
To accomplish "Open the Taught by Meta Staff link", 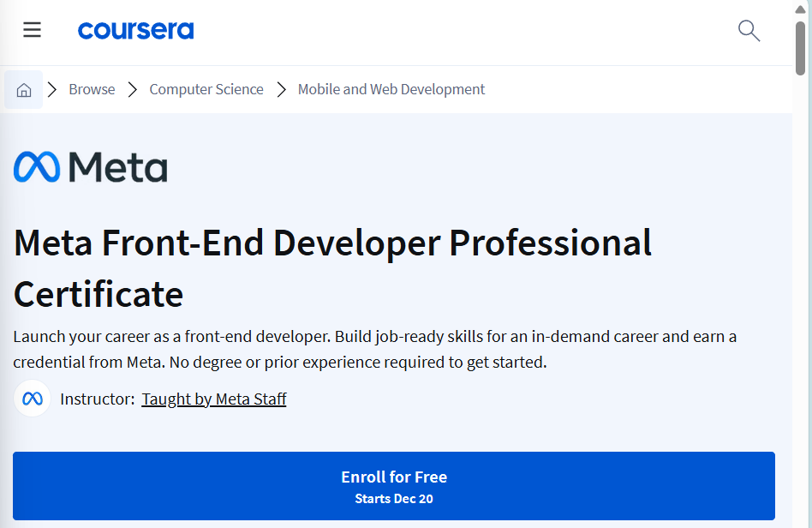I will 214,399.
